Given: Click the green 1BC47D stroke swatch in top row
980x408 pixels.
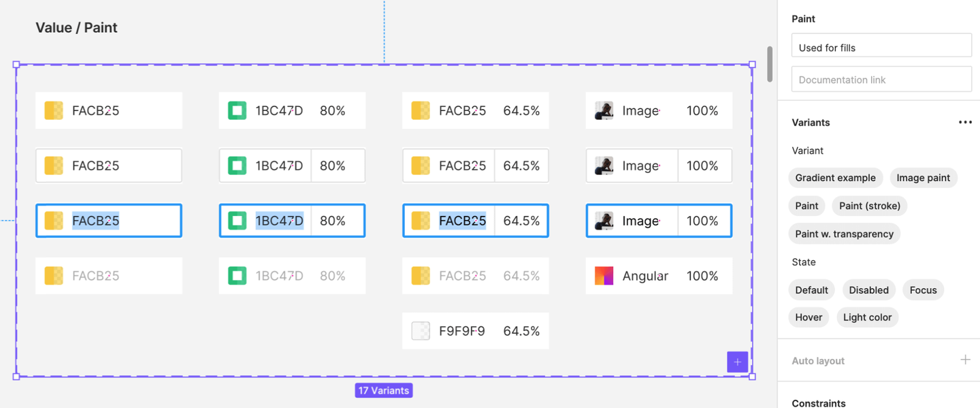Looking at the screenshot, I should pyautogui.click(x=237, y=110).
